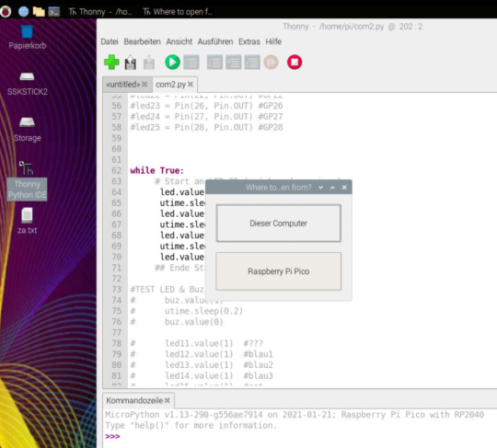This screenshot has width=497, height=448.
Task: Select the za.txt file on desktop
Action: point(28,221)
